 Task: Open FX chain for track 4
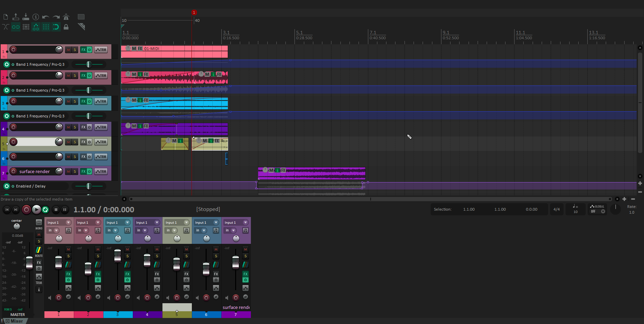(84, 127)
